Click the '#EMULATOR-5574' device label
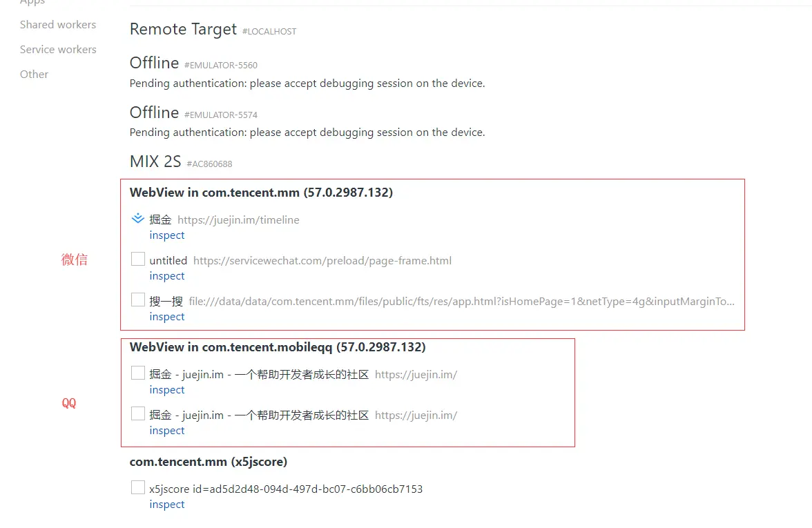The image size is (812, 528). 221,115
